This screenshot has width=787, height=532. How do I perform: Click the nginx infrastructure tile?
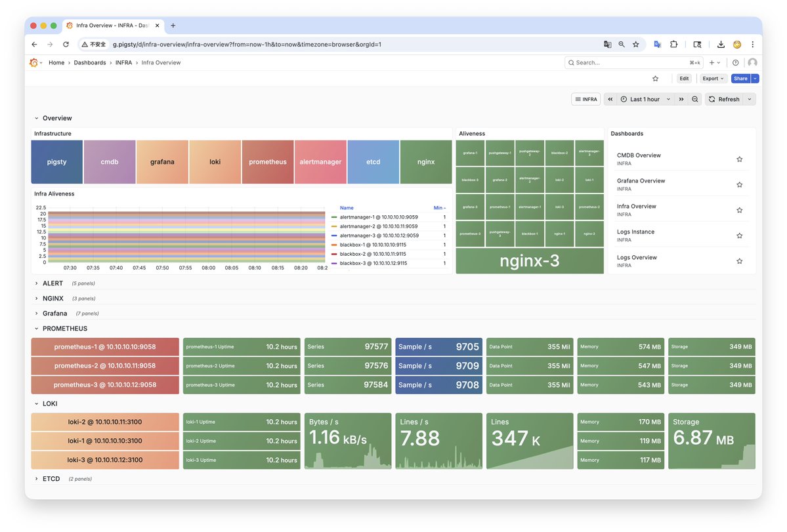[x=425, y=162]
